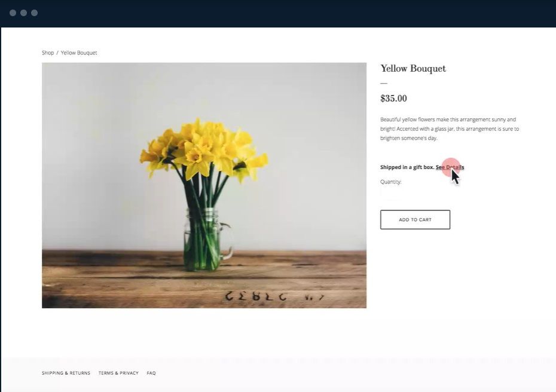Add the bouquet to cart
The image size is (556, 392).
click(x=416, y=220)
